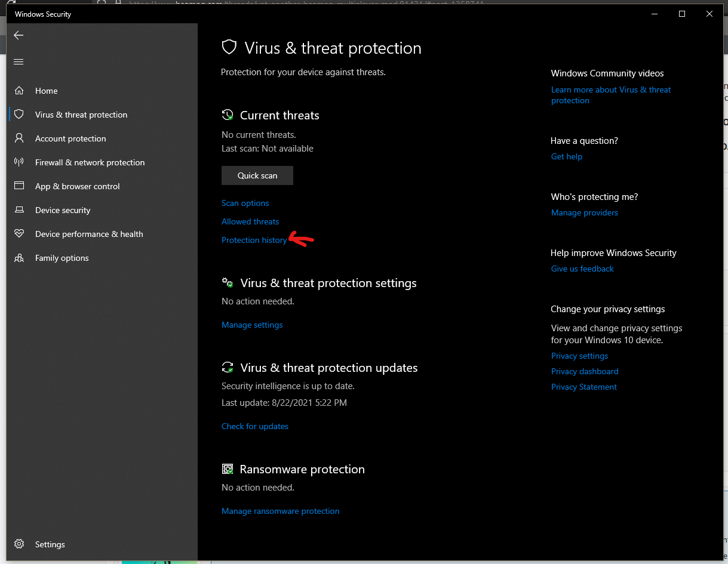Open the Scan options link
The image size is (728, 564).
tap(245, 203)
